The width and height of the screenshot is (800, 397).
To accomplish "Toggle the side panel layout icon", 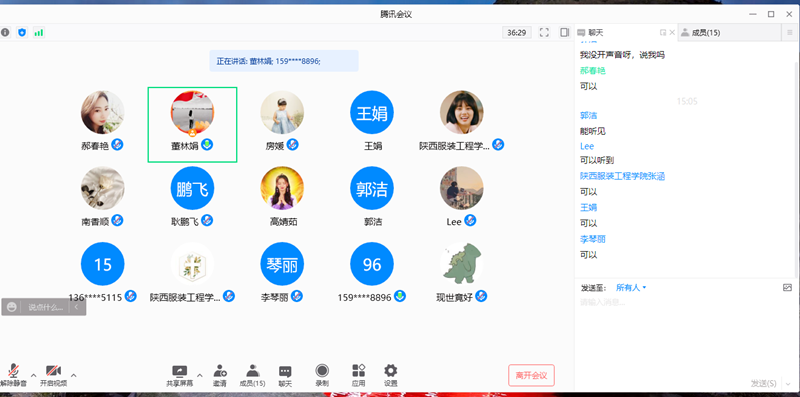I will tap(564, 33).
